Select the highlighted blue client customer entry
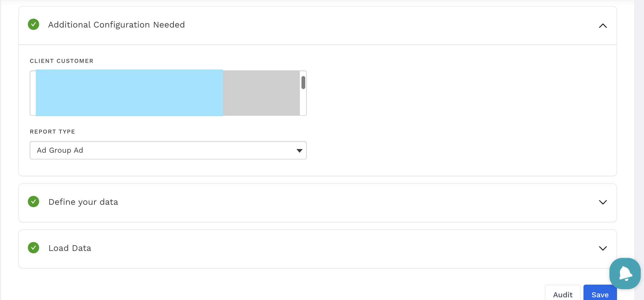Screen dimensions: 644x300 [x=129, y=93]
